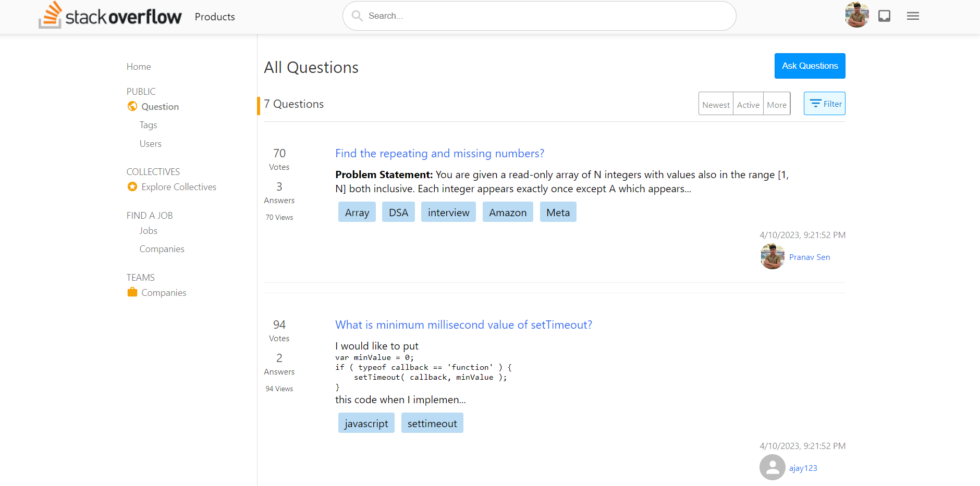980x486 pixels.
Task: Open the Products menu
Action: pyautogui.click(x=214, y=16)
